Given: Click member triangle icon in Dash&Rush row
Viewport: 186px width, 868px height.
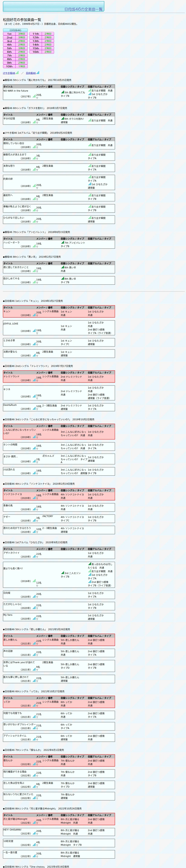Looking at the screenshot, I should pos(34,408).
